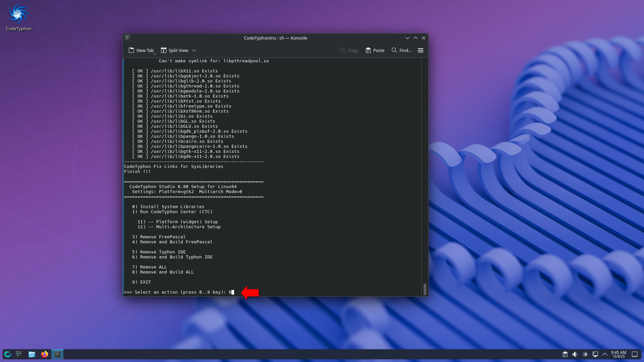The width and height of the screenshot is (644, 362).
Task: Open the Split View option
Action: (174, 50)
